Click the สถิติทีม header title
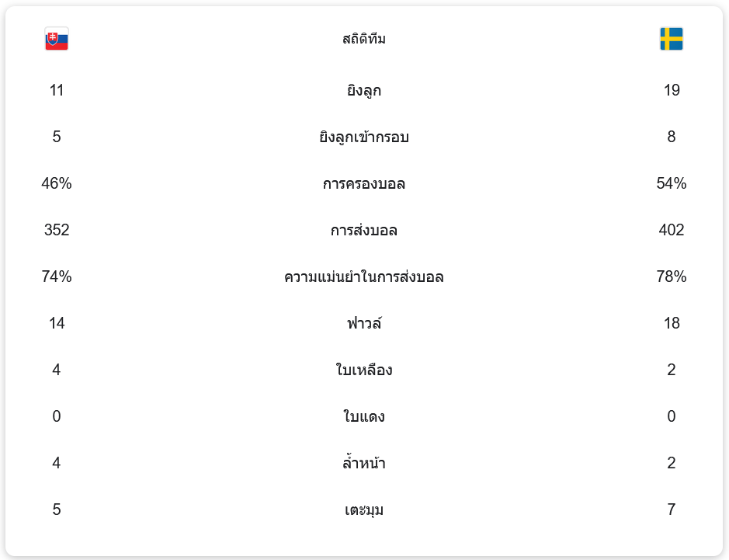Image resolution: width=729 pixels, height=560 pixels. pyautogui.click(x=363, y=39)
